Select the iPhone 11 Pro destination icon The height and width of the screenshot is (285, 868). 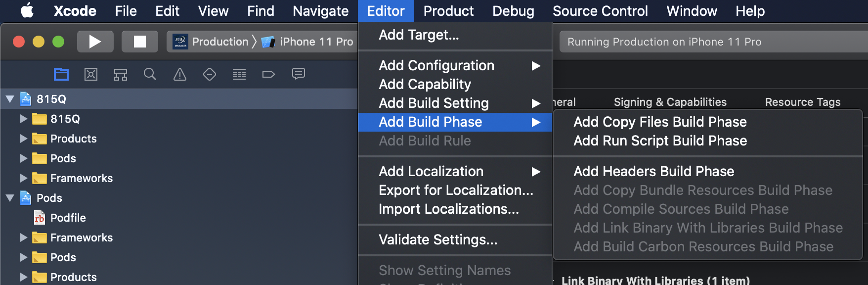pos(268,42)
